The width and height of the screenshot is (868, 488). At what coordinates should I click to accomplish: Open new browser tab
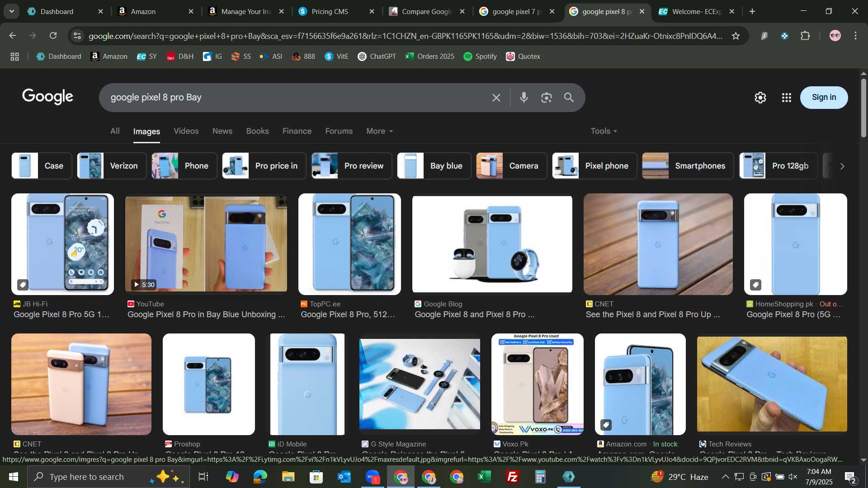pyautogui.click(x=752, y=11)
